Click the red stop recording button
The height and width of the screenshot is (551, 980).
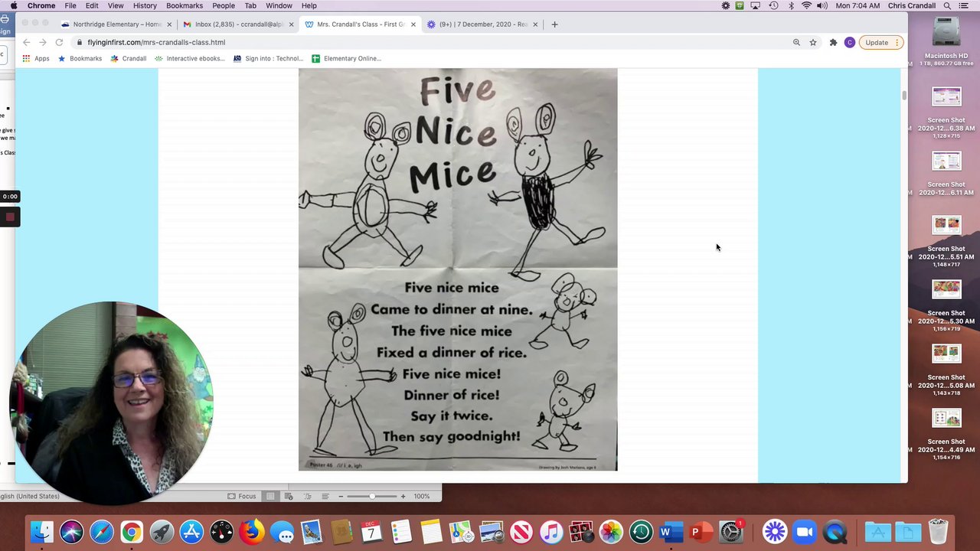coord(10,217)
